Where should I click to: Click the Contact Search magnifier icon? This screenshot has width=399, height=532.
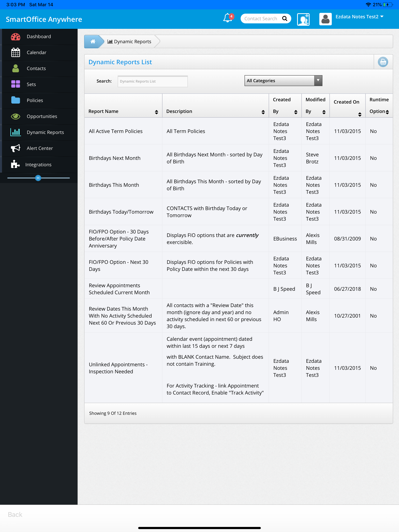pyautogui.click(x=285, y=18)
